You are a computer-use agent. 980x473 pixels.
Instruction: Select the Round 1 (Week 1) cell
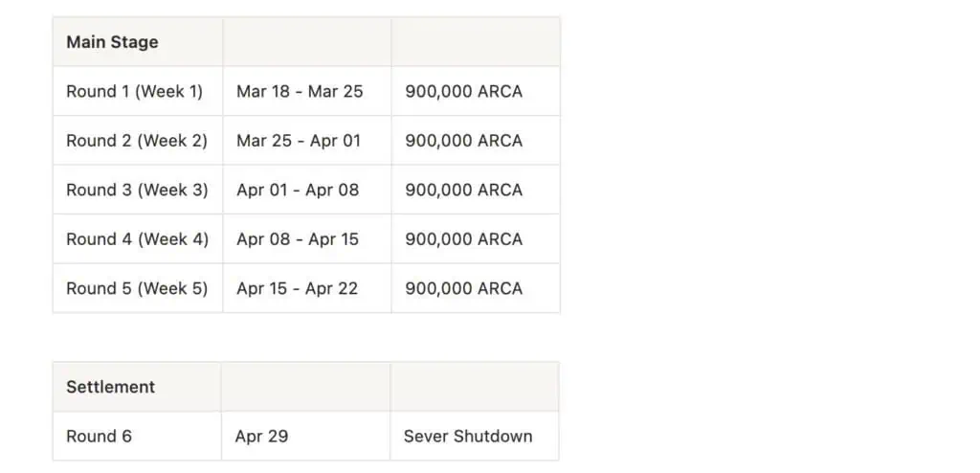tap(135, 92)
